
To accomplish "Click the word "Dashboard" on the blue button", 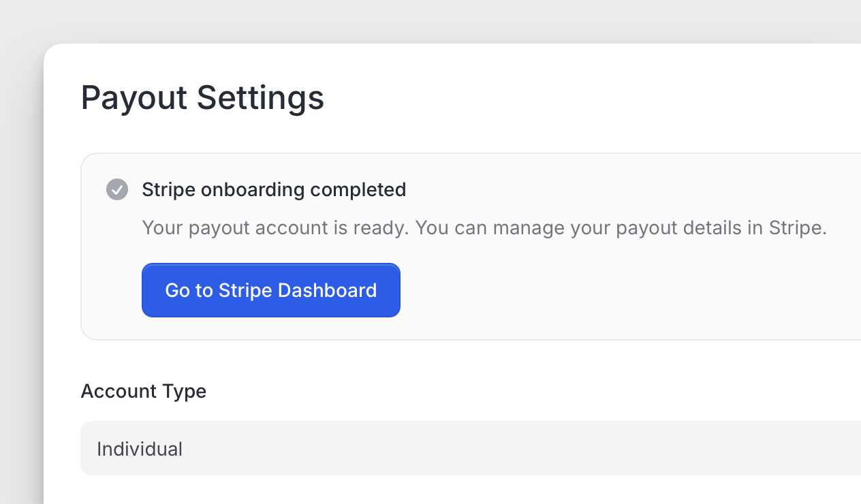I will (332, 290).
